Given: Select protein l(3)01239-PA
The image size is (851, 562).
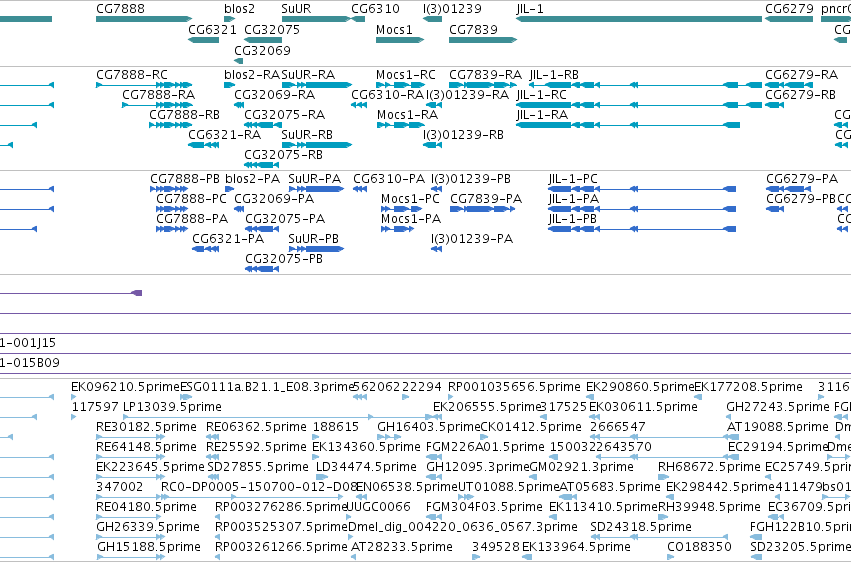Looking at the screenshot, I should tap(436, 249).
